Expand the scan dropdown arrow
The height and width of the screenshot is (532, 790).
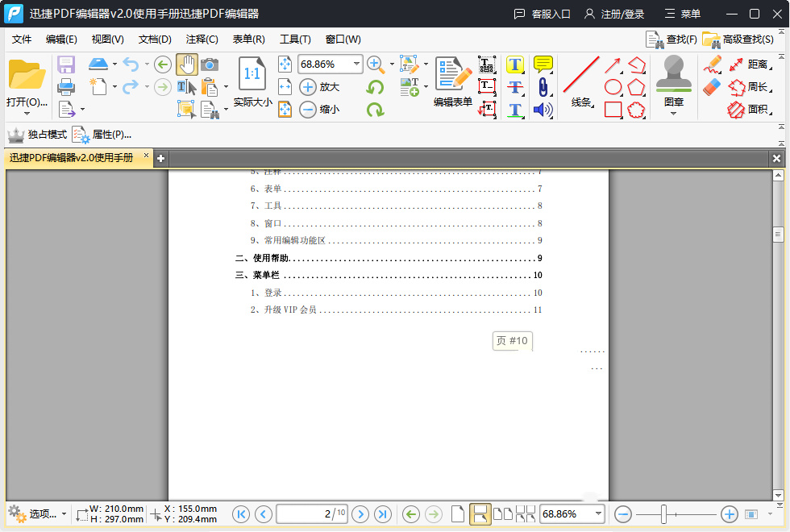coord(114,64)
